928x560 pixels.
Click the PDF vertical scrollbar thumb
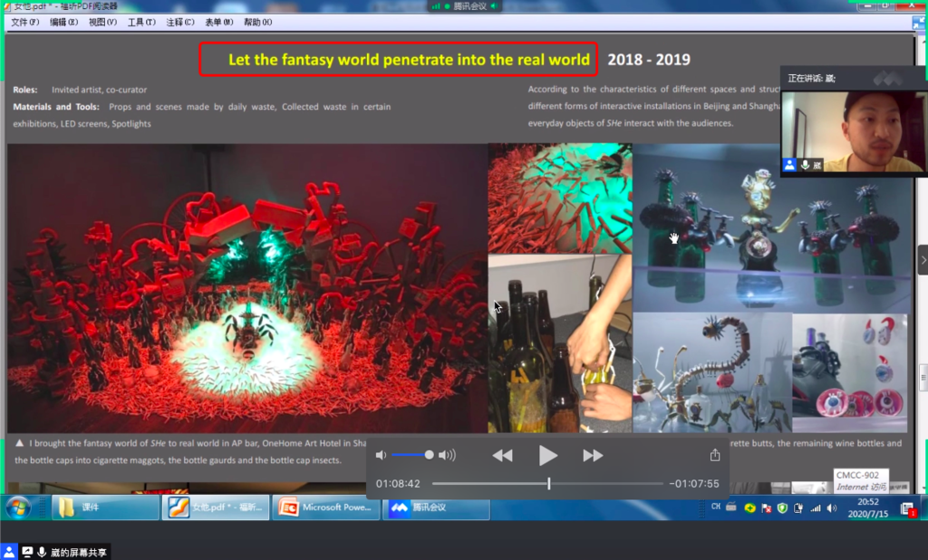click(x=923, y=378)
